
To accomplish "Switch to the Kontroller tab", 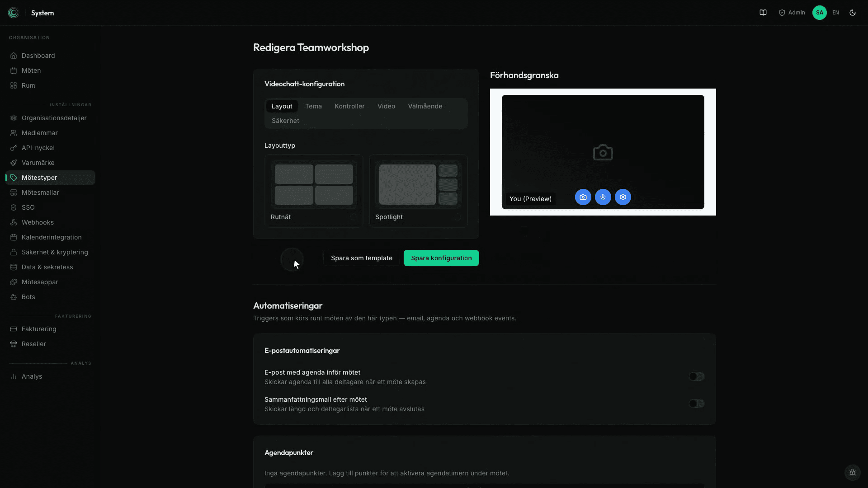I will [x=349, y=106].
